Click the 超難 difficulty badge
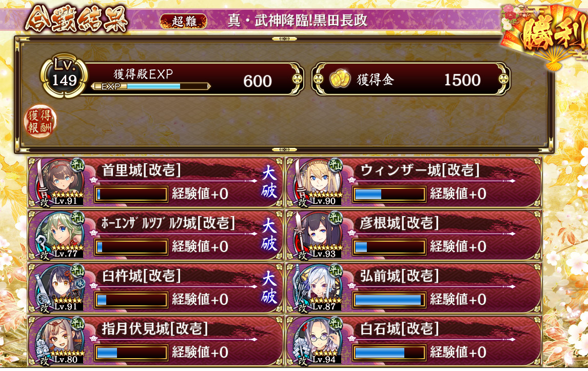Screen dimensions: 588x371 (183, 21)
